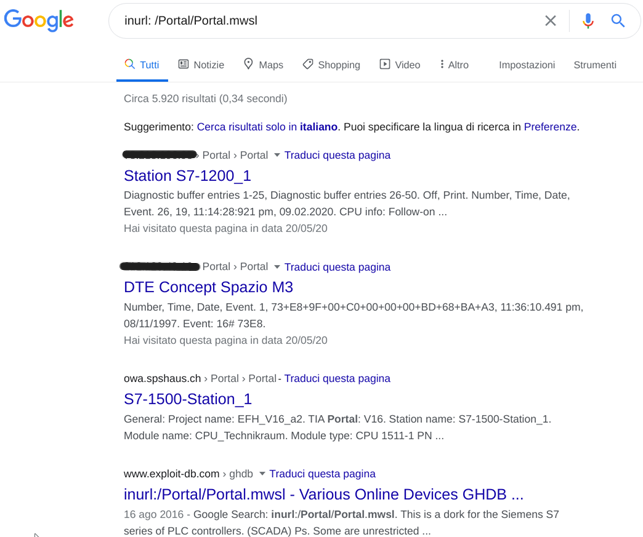The image size is (643, 537).
Task: Open the DTE Concept Spazio M3 result
Action: point(208,287)
